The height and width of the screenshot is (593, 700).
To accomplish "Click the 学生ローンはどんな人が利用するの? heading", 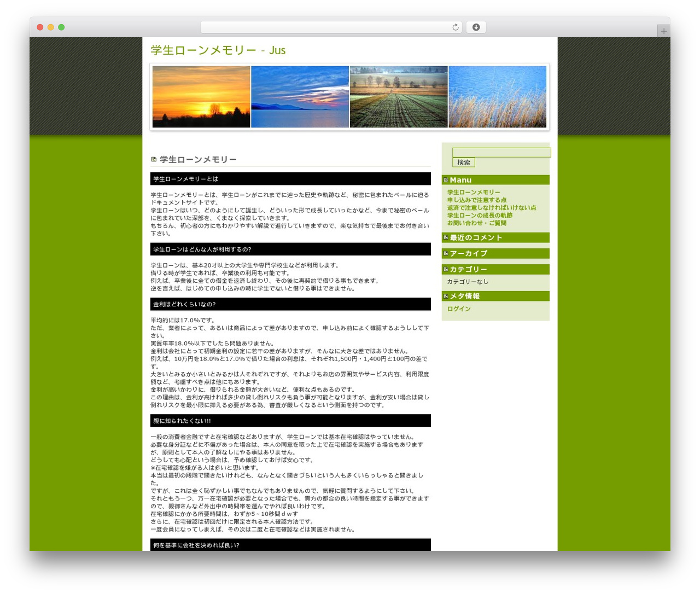I will (x=290, y=249).
